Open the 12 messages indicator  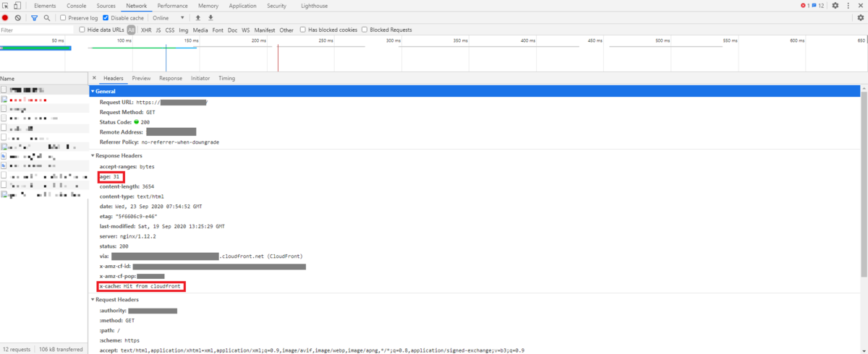817,6
